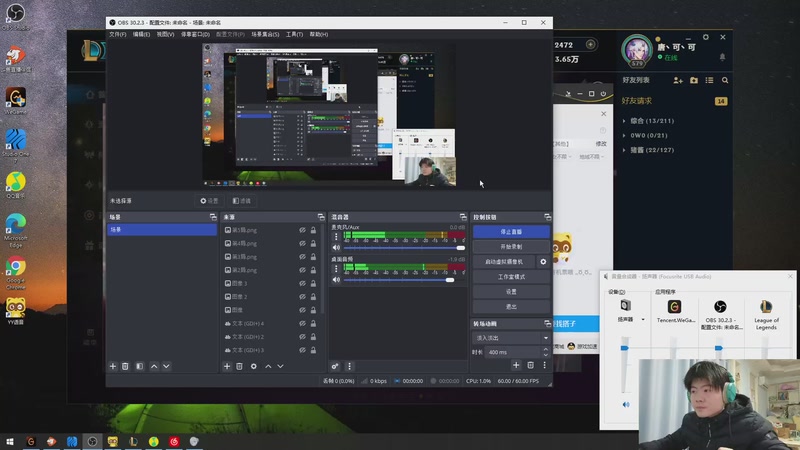The width and height of the screenshot is (800, 450).
Task: Enable 工作室模式 in the controls dock
Action: point(511,277)
